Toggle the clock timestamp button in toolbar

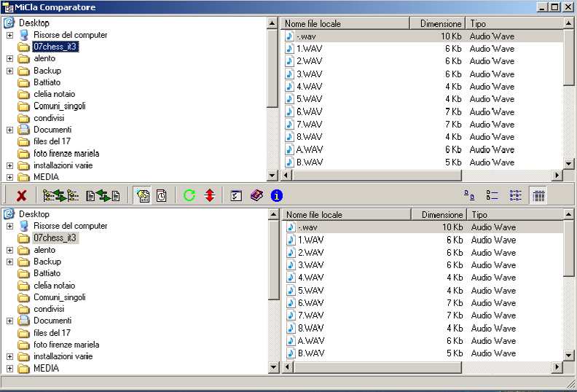pos(162,195)
